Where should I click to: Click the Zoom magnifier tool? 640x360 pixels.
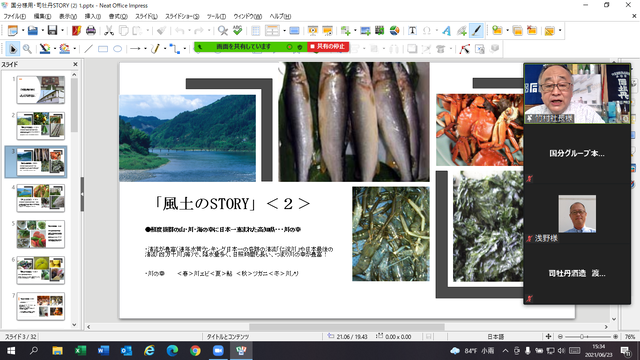tap(27, 49)
